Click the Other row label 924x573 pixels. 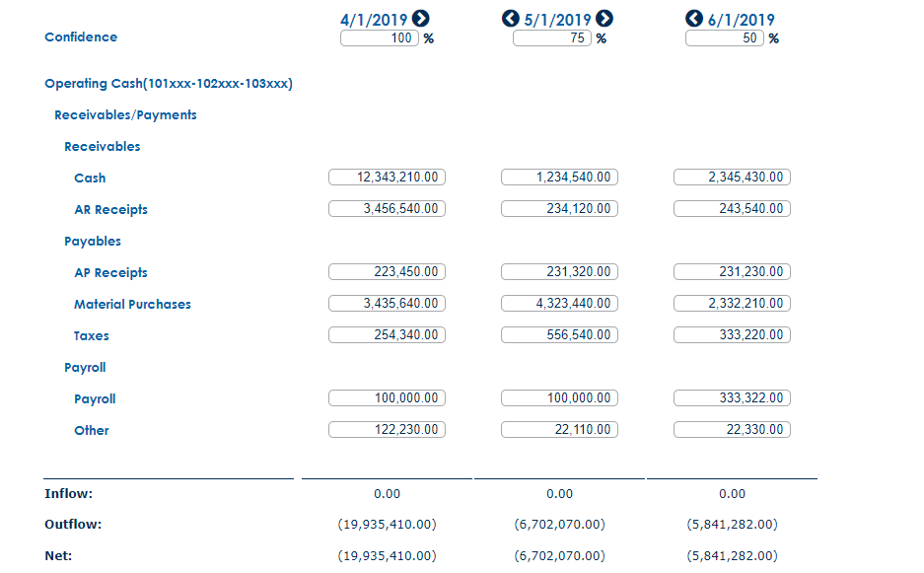point(92,430)
